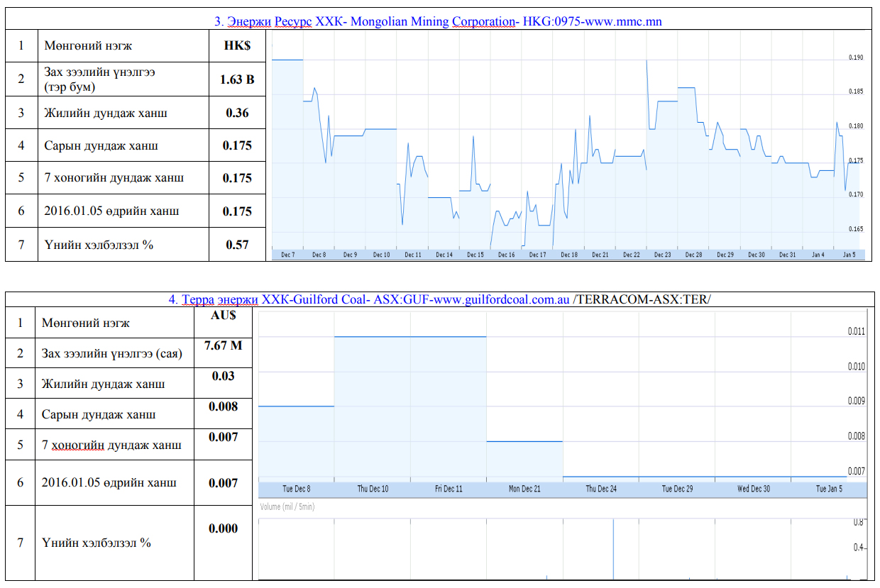Select the Tue Dec 8 axis label
The height and width of the screenshot is (588, 880).
[x=296, y=489]
